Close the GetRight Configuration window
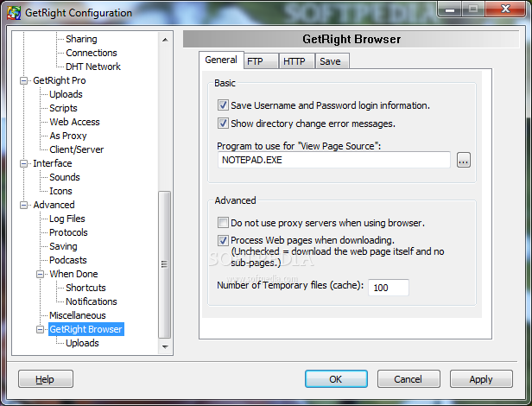 tap(505, 9)
